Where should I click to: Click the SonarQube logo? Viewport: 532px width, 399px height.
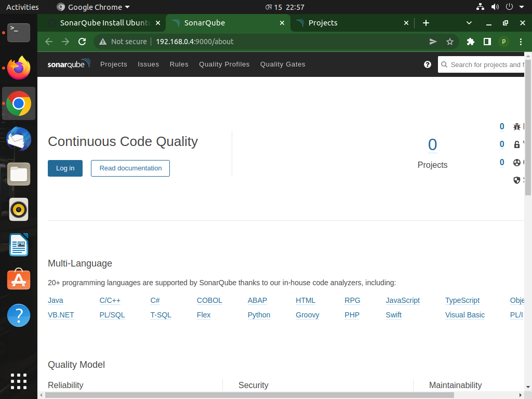click(69, 64)
